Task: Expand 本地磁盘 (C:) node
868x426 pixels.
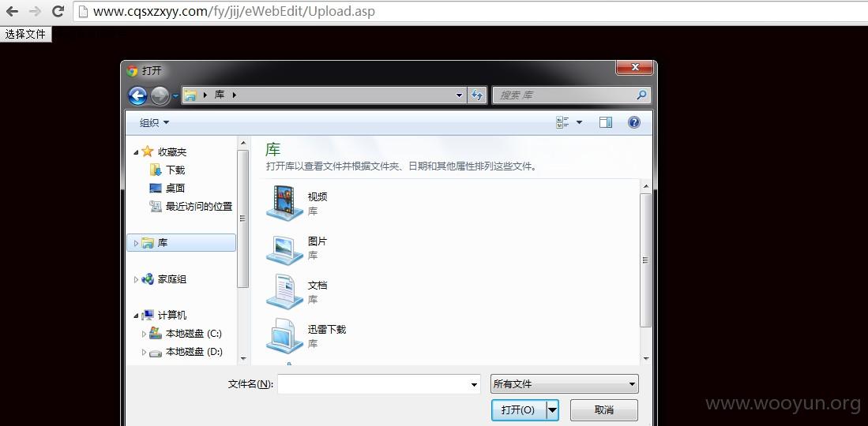Action: [144, 334]
